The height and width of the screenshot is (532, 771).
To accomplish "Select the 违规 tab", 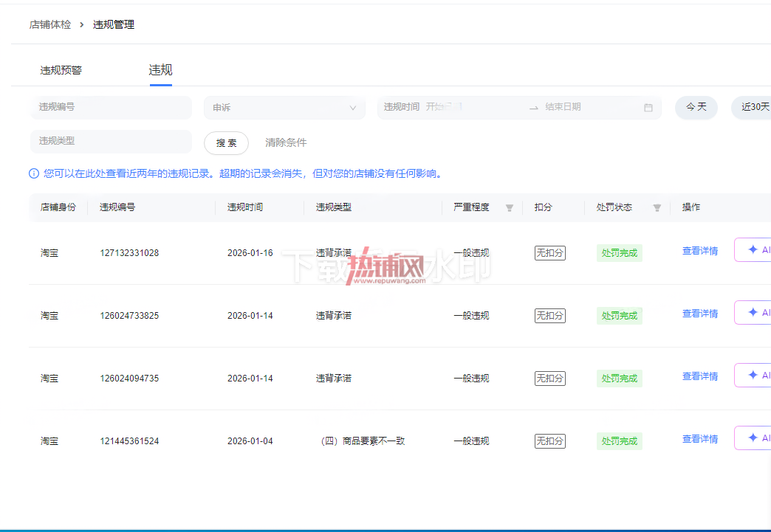I will pos(160,70).
